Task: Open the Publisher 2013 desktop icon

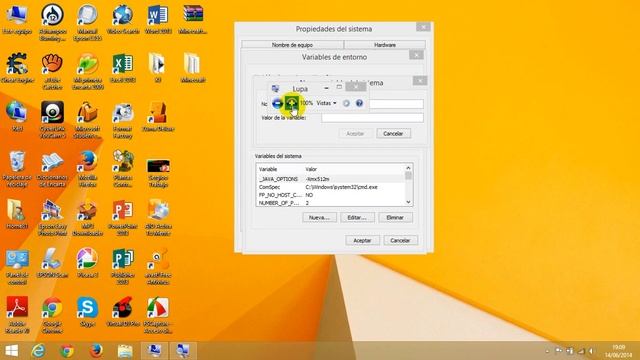Action: pos(123,267)
